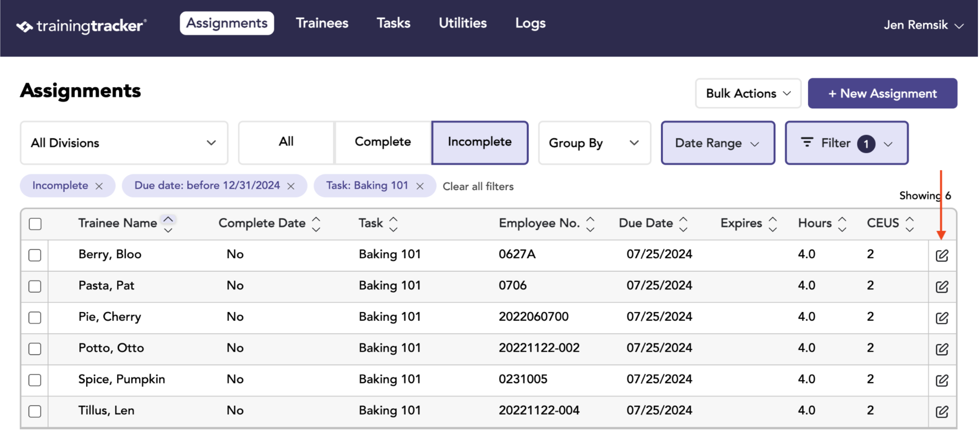The image size is (980, 433).
Task: Open the All Divisions dropdown
Action: coord(124,143)
